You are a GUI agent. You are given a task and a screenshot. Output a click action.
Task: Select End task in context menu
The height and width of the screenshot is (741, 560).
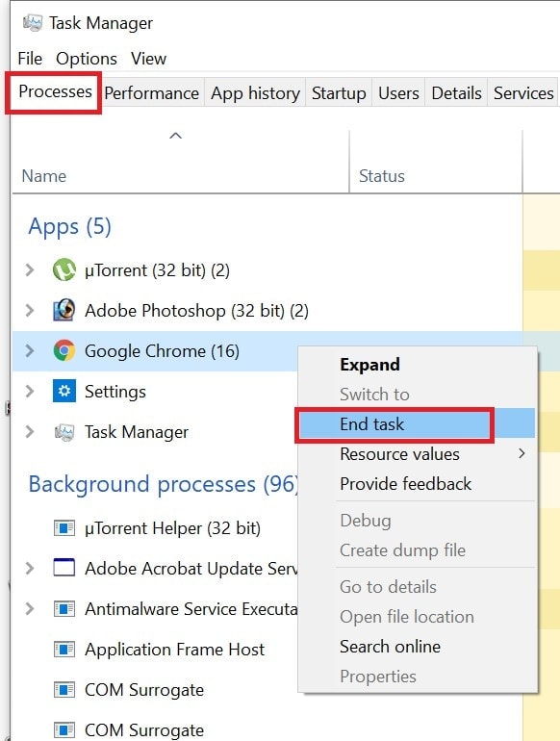pos(418,423)
